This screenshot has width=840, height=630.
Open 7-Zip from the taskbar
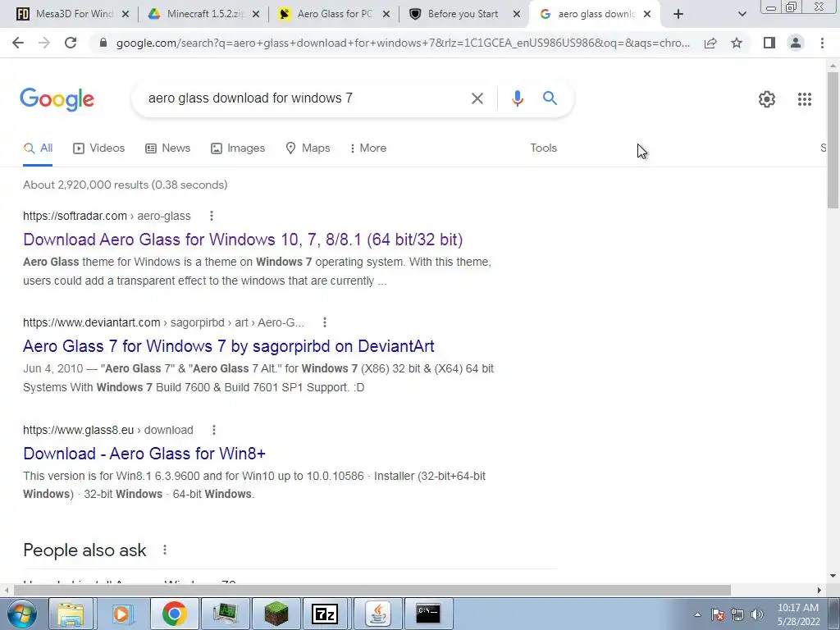(x=324, y=614)
